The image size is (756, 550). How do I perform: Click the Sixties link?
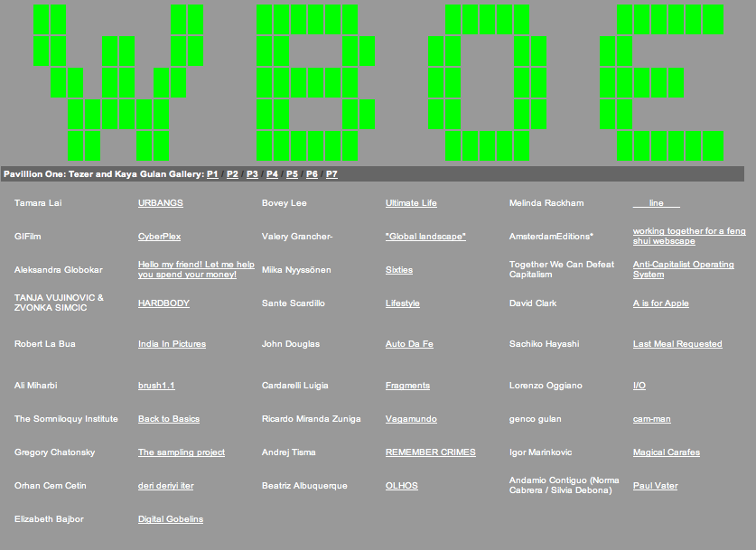tap(399, 270)
